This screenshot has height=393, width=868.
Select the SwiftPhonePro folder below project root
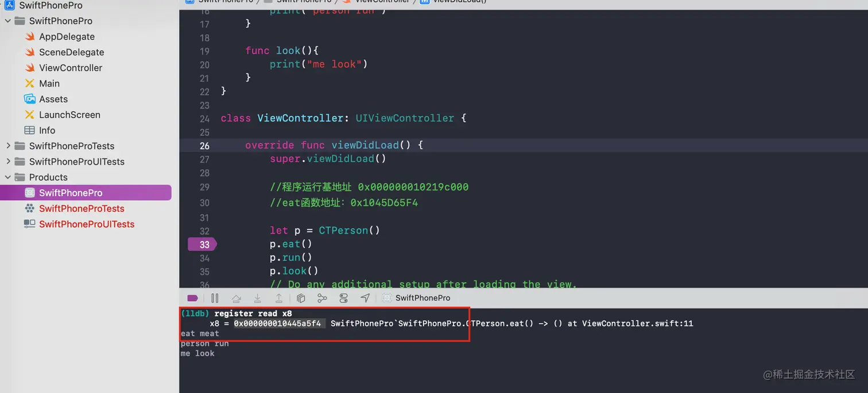coord(61,21)
